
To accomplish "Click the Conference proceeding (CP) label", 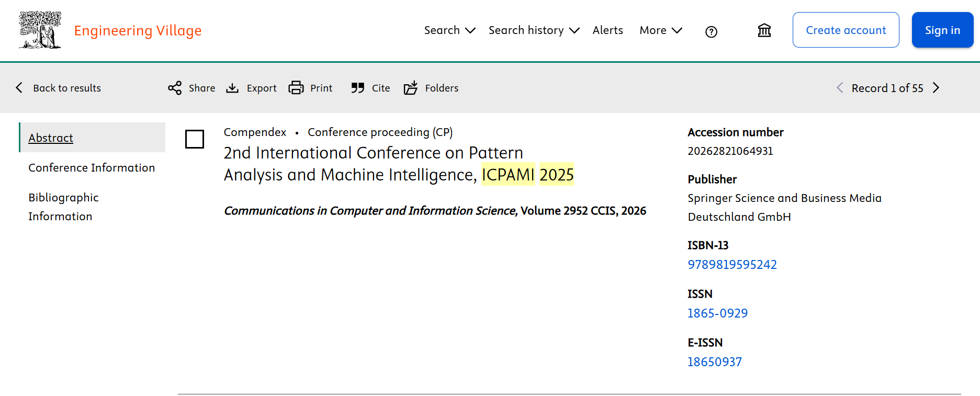I will 380,132.
